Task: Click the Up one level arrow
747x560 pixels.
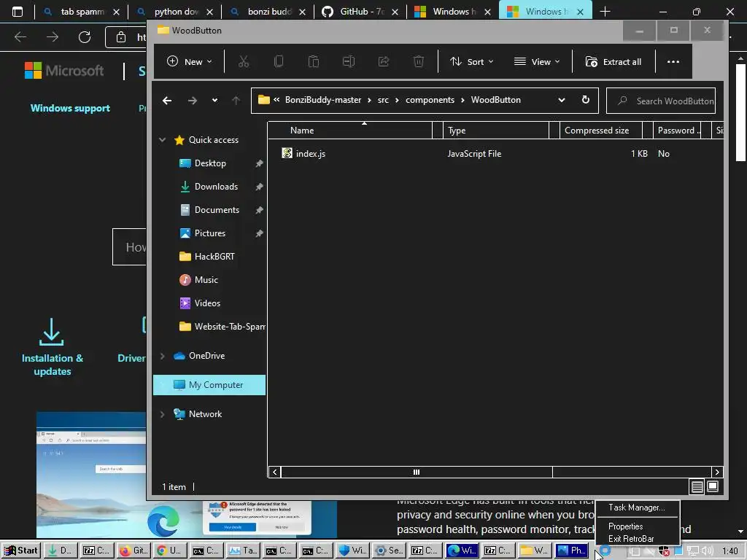Action: pyautogui.click(x=236, y=101)
